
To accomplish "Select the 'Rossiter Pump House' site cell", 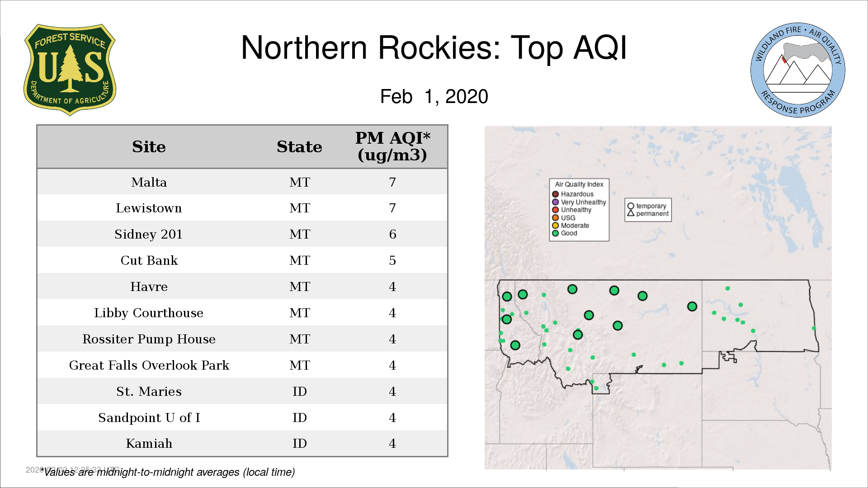I will [x=149, y=339].
